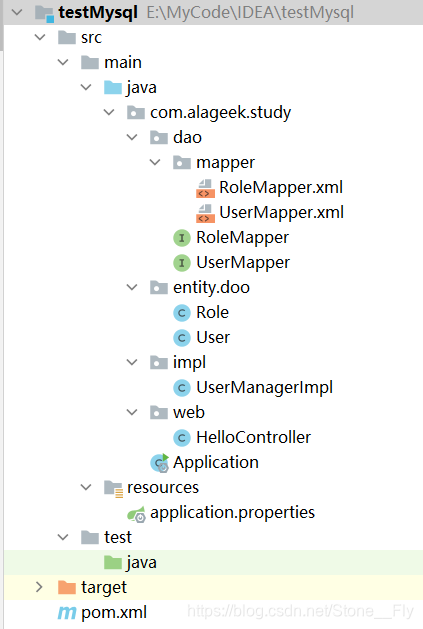Click the UserMapper.xml file icon
423x629 pixels.
(x=205, y=213)
